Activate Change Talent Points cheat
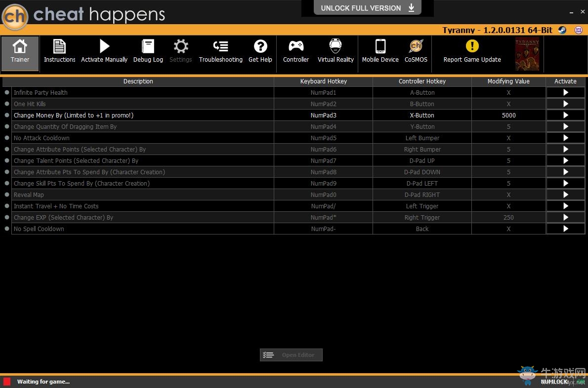This screenshot has width=588, height=388. (x=565, y=160)
